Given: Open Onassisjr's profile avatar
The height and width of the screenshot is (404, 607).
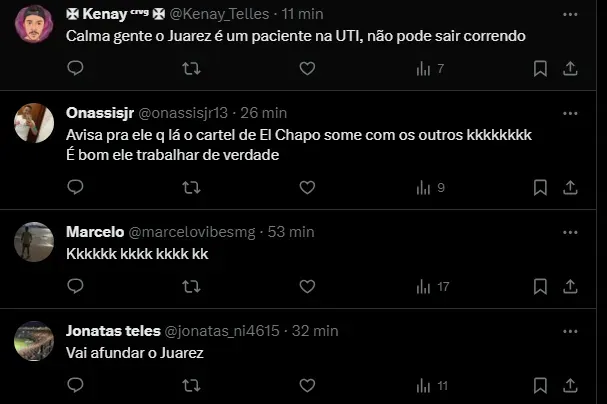Looking at the screenshot, I should pos(34,123).
